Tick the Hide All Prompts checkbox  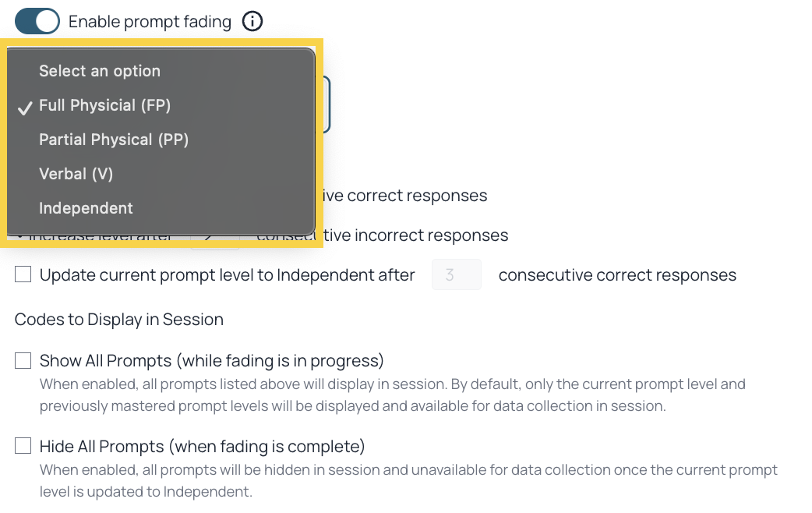pyautogui.click(x=23, y=446)
